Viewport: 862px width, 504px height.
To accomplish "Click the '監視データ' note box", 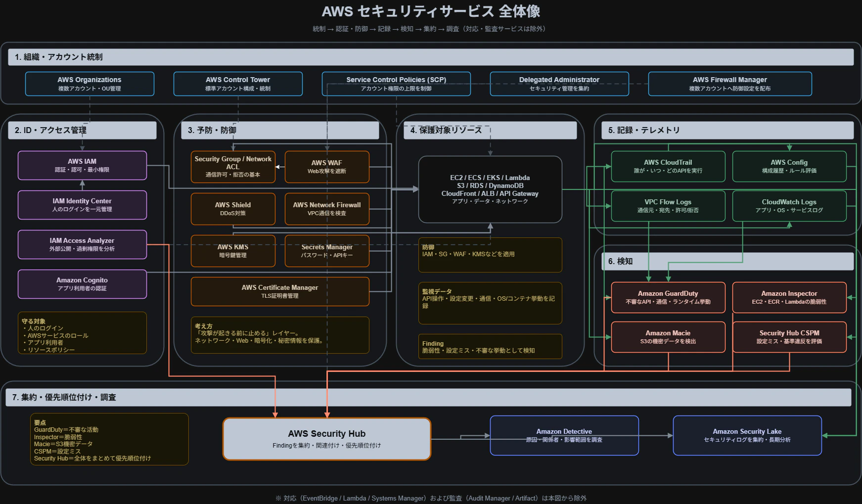I will [490, 303].
